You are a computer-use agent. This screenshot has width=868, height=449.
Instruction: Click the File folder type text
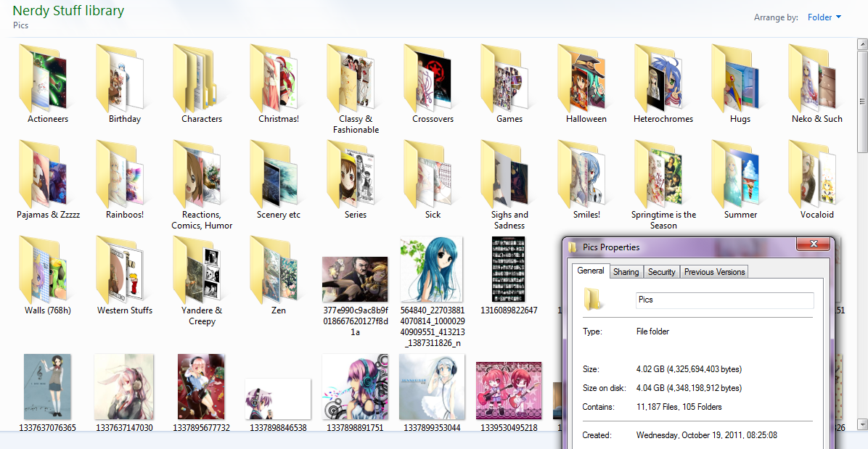652,331
